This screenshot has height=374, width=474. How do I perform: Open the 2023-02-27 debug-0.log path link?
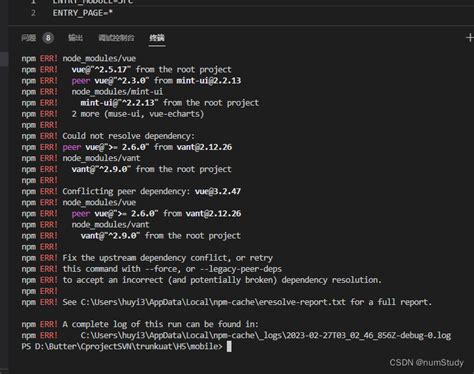tap(266, 335)
